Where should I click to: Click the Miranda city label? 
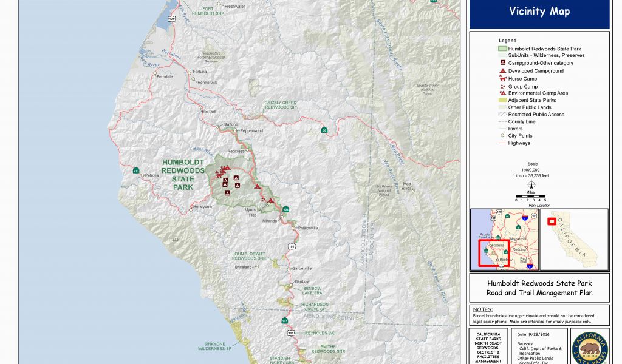tap(270, 221)
